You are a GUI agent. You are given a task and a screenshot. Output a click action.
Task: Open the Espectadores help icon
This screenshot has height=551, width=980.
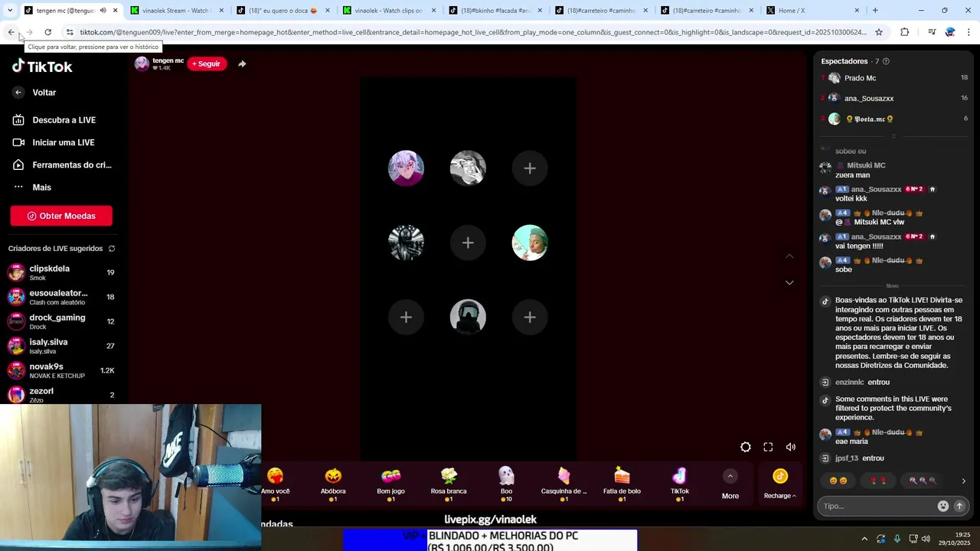tap(886, 61)
